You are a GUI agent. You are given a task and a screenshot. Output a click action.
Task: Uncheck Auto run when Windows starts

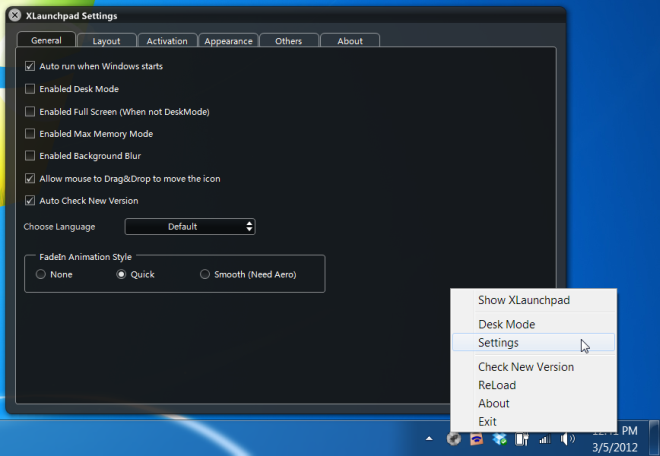[x=30, y=66]
